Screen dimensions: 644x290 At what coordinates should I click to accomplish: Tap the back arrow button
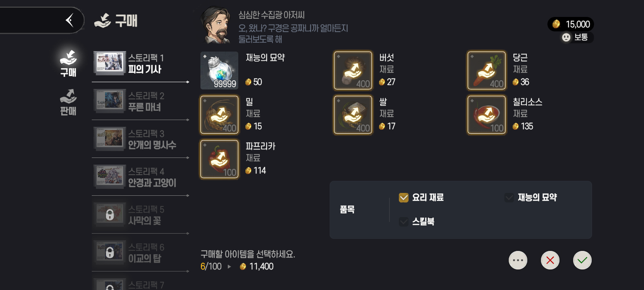tap(70, 20)
